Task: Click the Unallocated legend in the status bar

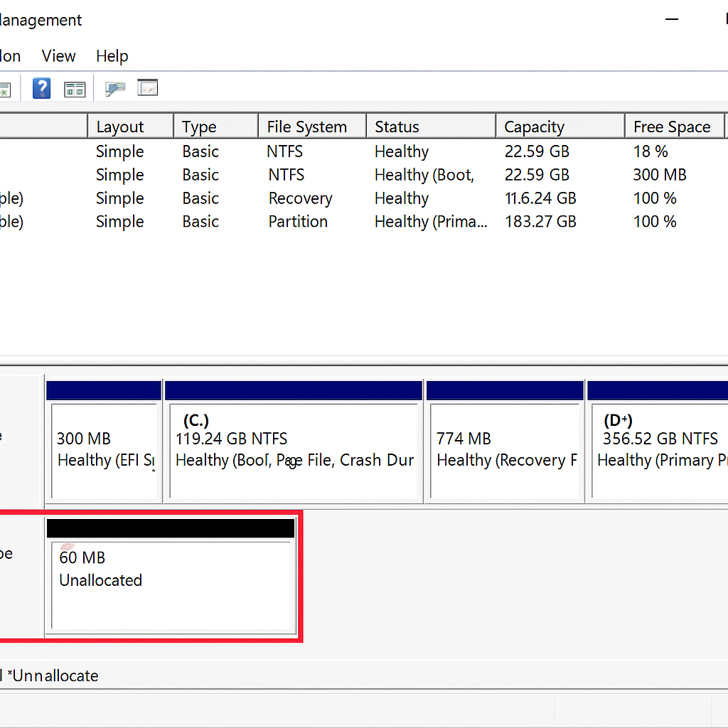Action: [53, 675]
